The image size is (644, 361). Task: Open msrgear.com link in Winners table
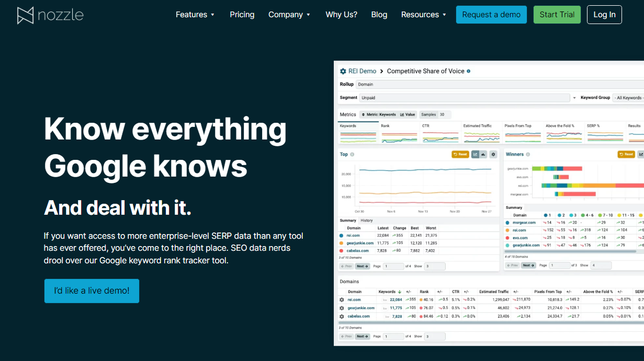[524, 223]
